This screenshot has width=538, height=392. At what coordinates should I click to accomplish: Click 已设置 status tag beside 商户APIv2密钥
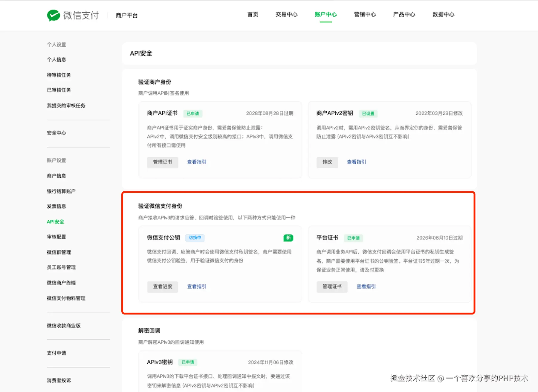[x=368, y=114]
